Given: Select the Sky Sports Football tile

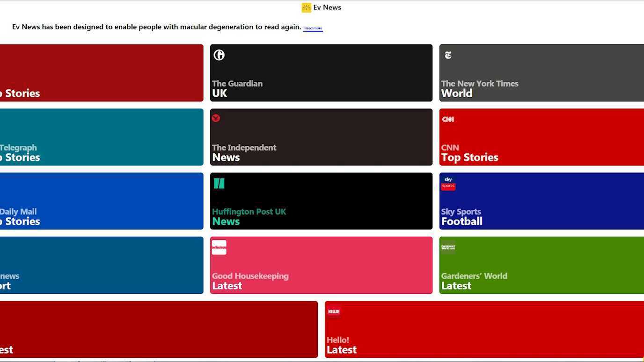Looking at the screenshot, I should pyautogui.click(x=541, y=201).
